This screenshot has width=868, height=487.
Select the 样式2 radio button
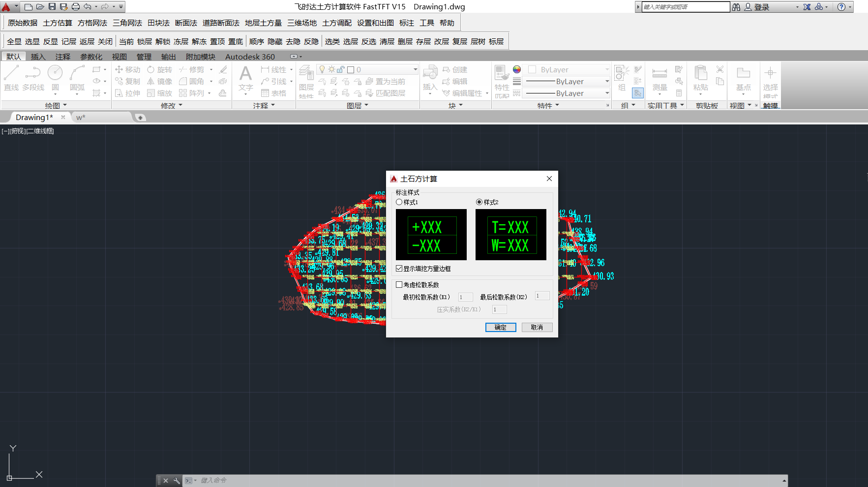pyautogui.click(x=479, y=202)
